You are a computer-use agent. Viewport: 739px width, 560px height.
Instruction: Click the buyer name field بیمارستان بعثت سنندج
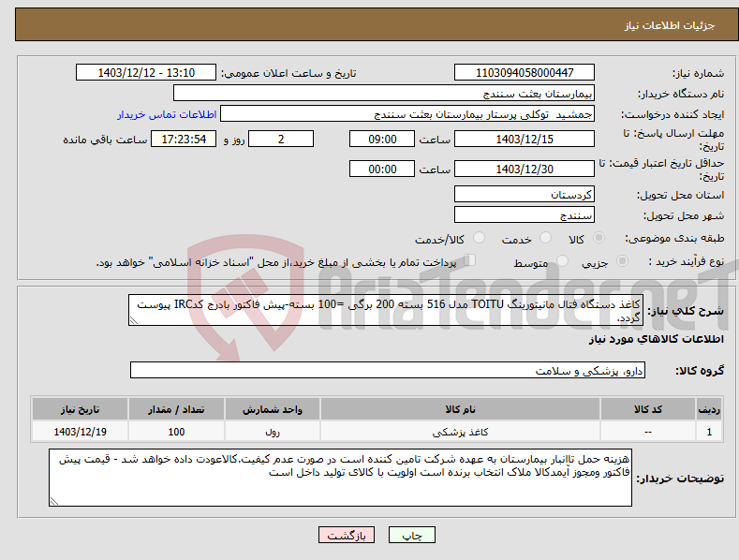pyautogui.click(x=384, y=93)
